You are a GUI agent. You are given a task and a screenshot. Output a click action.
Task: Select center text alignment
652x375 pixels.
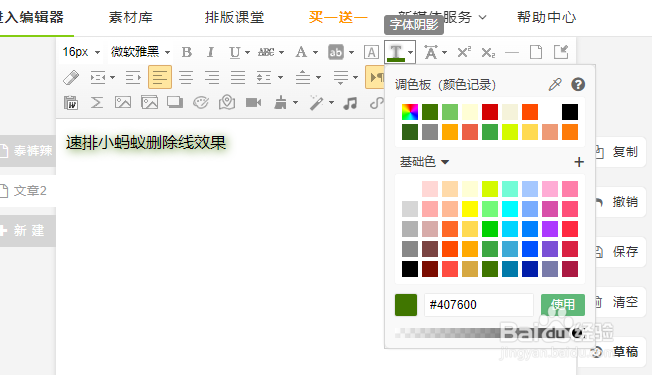point(186,77)
